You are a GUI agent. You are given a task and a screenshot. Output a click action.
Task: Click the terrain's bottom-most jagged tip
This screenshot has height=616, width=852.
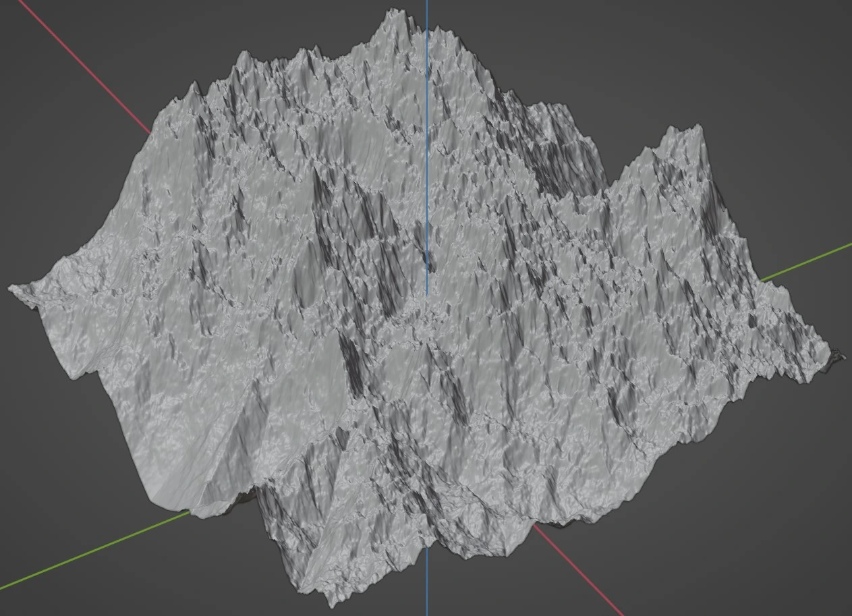click(x=331, y=600)
